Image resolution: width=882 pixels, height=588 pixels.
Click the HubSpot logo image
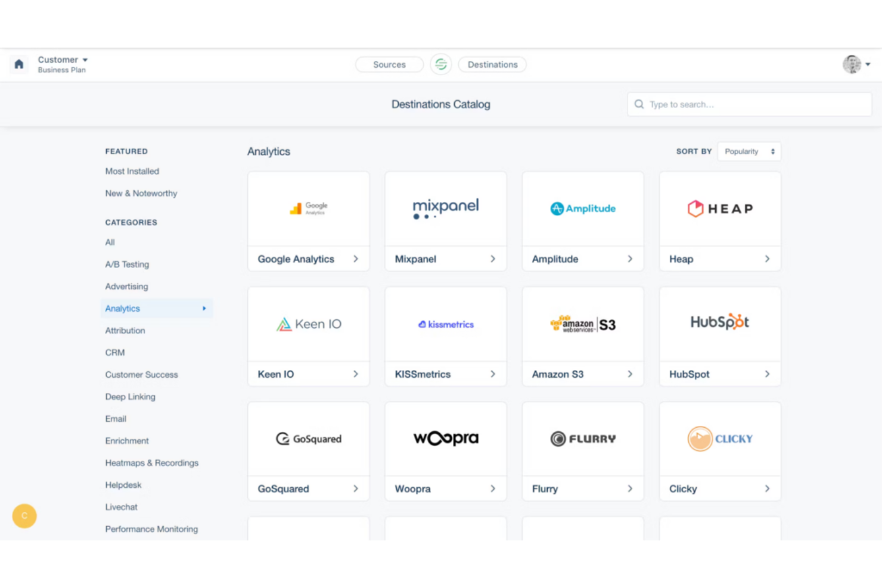click(x=720, y=323)
